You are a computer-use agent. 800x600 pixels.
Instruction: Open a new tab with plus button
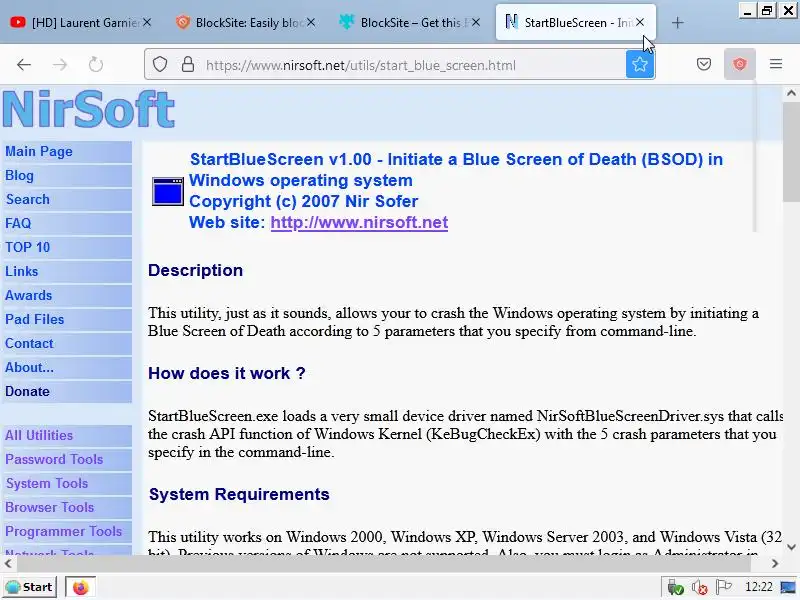click(x=678, y=23)
